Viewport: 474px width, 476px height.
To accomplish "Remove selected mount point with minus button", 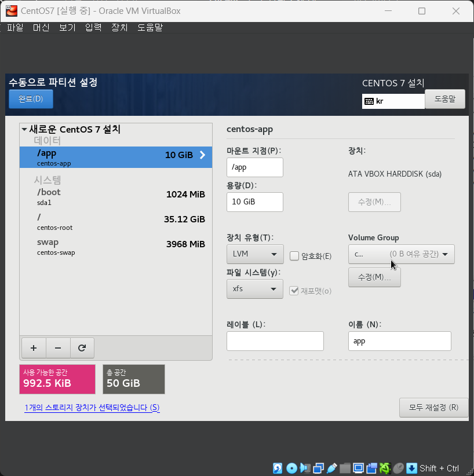I will point(58,348).
